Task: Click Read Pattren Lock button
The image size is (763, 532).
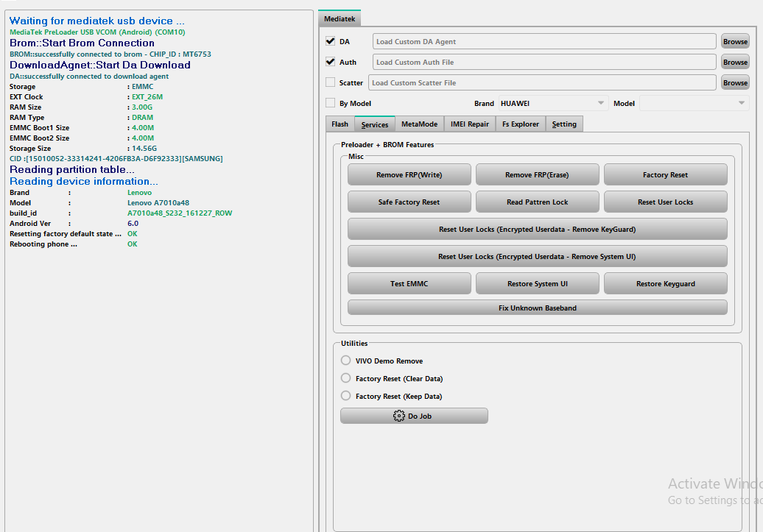Action: click(x=537, y=202)
